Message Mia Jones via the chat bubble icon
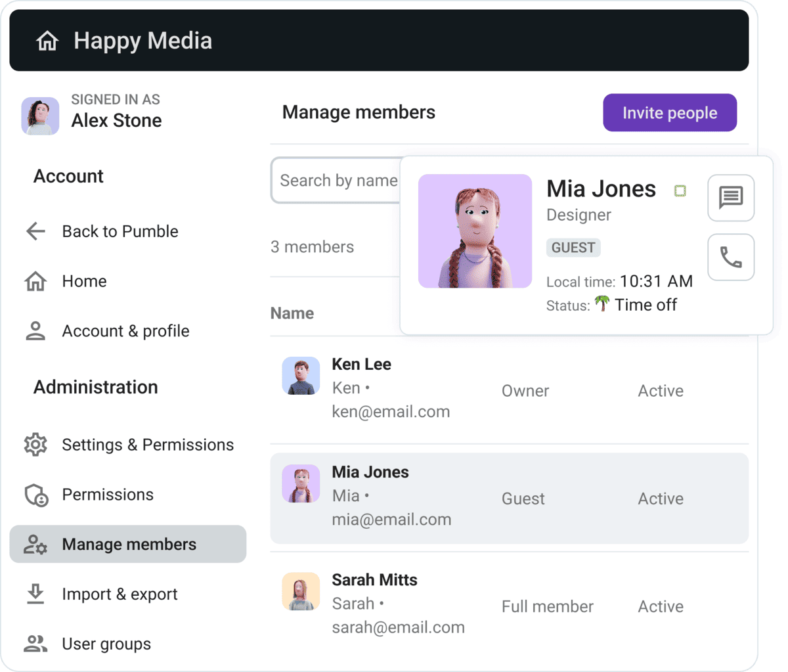Image resolution: width=788 pixels, height=672 pixels. pos(731,198)
